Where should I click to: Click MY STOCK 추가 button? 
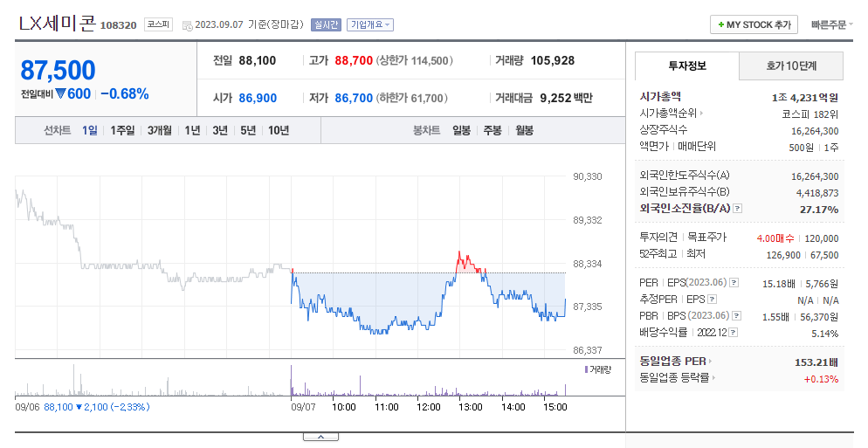tap(754, 25)
